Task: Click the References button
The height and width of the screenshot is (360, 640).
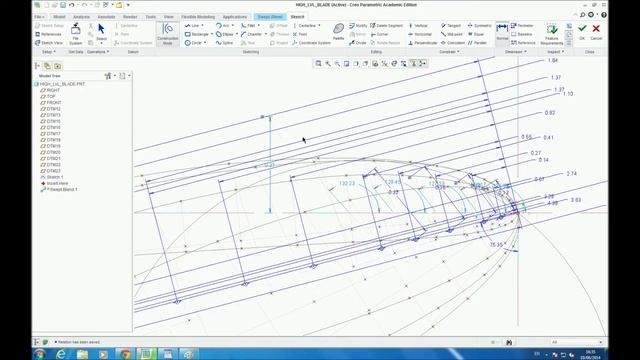Action: tap(48, 34)
